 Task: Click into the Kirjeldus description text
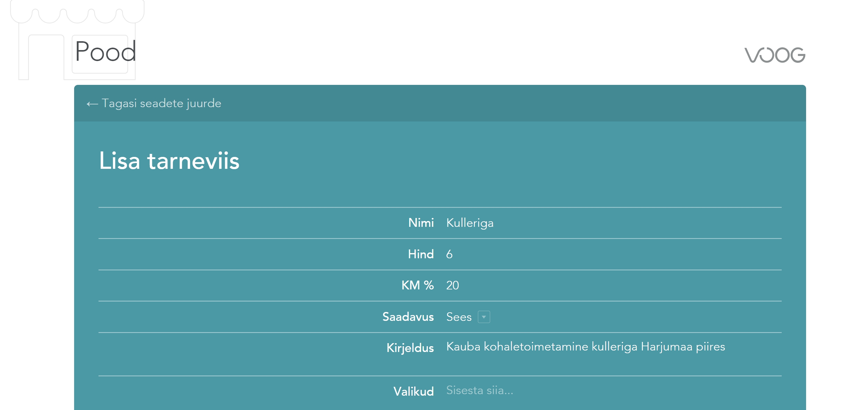pyautogui.click(x=585, y=347)
